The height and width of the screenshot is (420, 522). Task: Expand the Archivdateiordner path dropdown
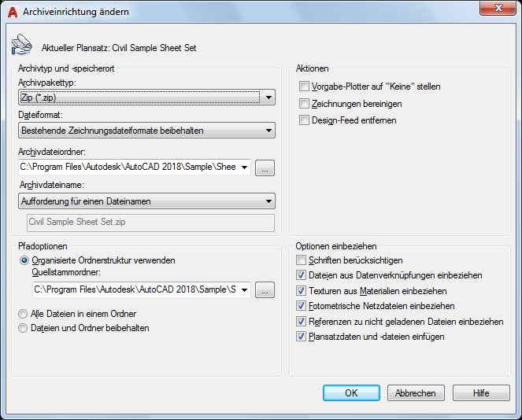tap(244, 168)
